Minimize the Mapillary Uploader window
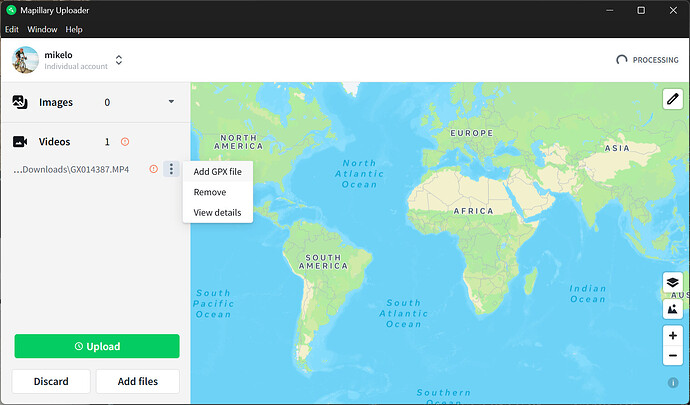The image size is (690, 405). 609,10
